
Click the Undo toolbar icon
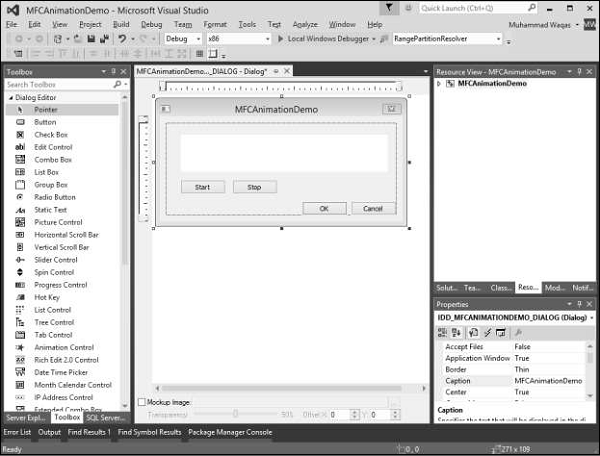(122, 39)
